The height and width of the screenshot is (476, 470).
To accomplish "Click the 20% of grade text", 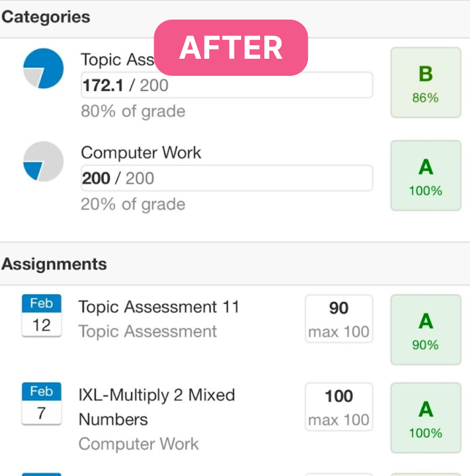I will point(133,204).
